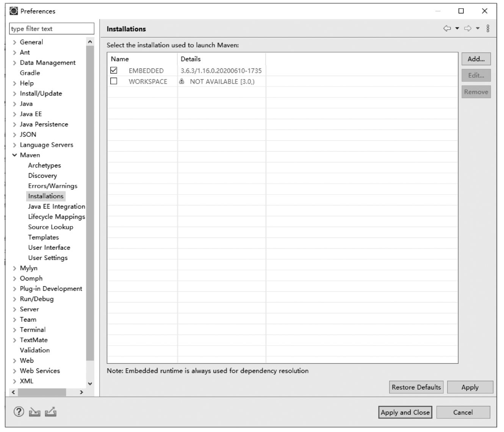Image resolution: width=504 pixels, height=432 pixels.
Task: Click the Details column header
Action: [221, 59]
